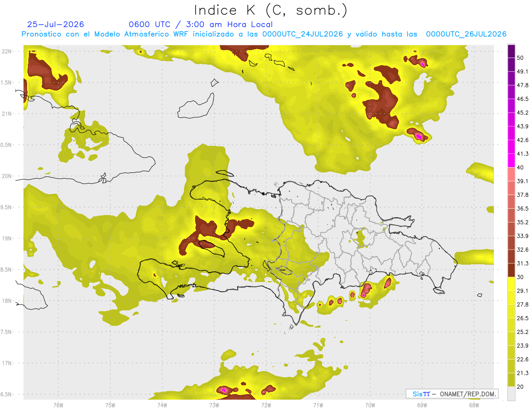
Task: Click the color scale value "43.9"
Action: (x=523, y=126)
